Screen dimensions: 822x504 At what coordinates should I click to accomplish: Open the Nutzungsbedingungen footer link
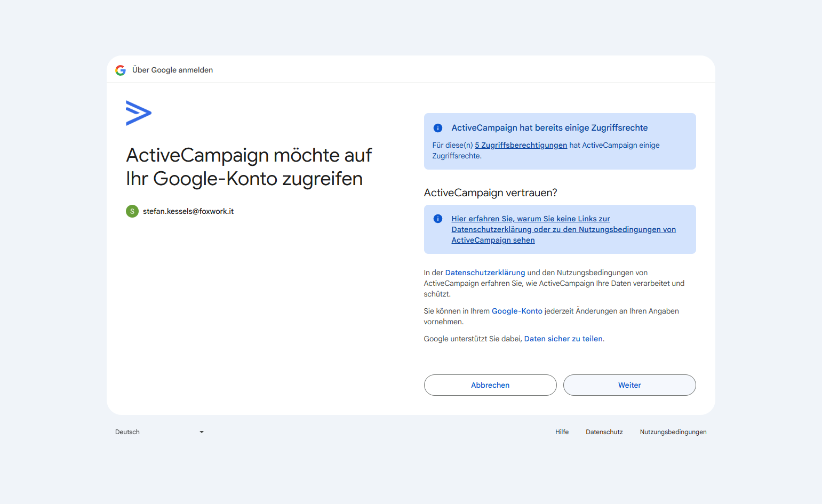(673, 432)
